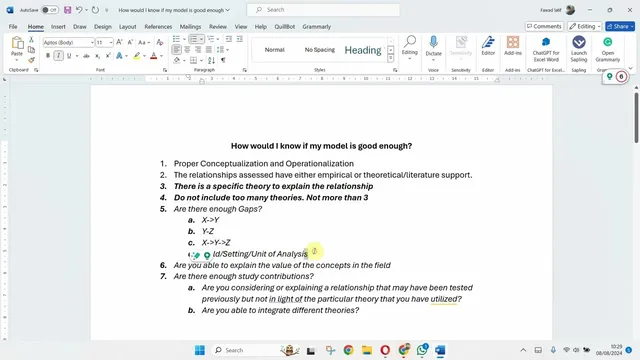640x360 pixels.
Task: Switch to the Insert tab
Action: pyautogui.click(x=58, y=27)
